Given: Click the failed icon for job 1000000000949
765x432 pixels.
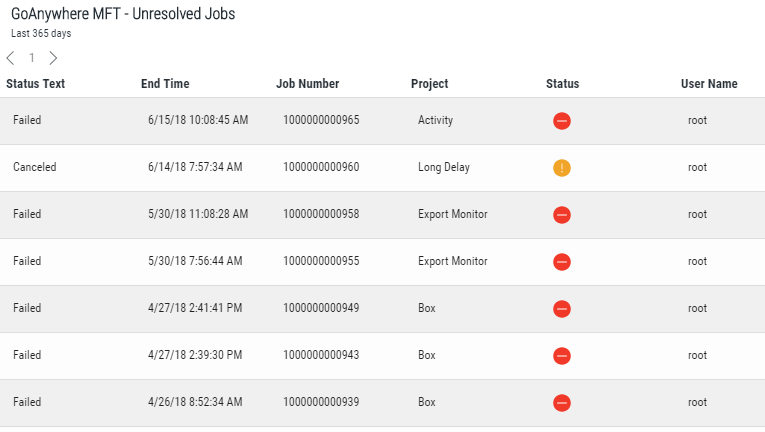Looking at the screenshot, I should click(562, 309).
